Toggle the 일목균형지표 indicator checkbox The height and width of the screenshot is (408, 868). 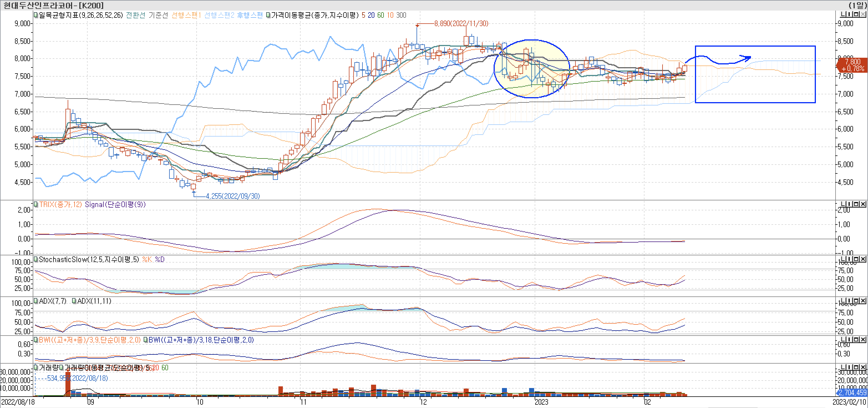[x=35, y=15]
